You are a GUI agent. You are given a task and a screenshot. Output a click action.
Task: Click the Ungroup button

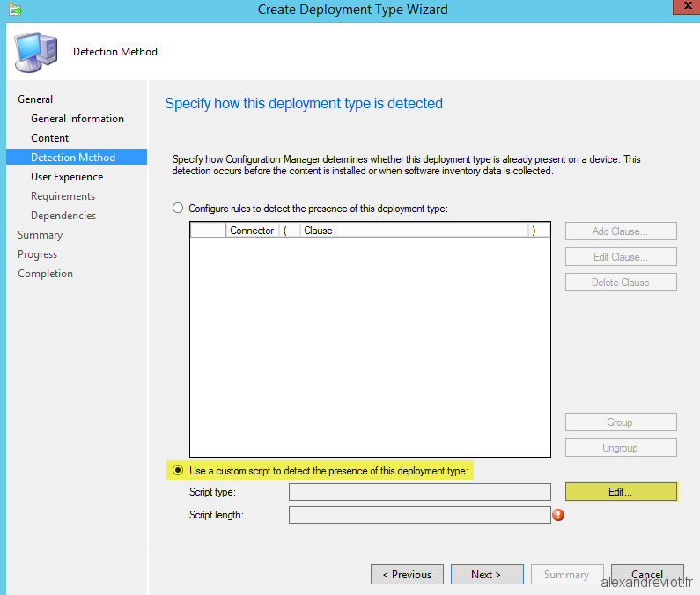(621, 448)
